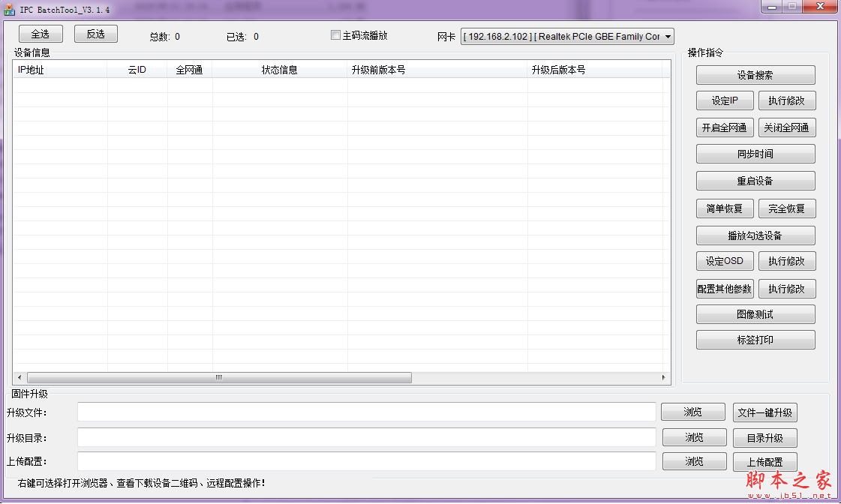Click the 反选 button

point(96,34)
